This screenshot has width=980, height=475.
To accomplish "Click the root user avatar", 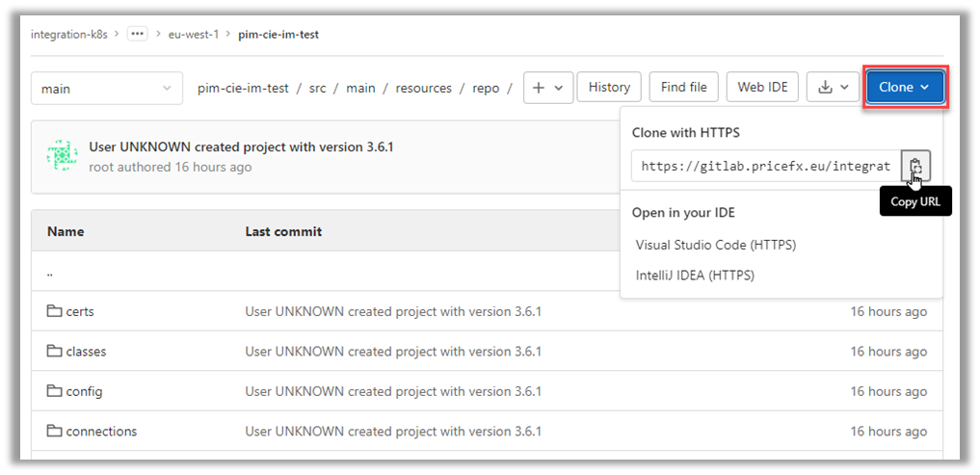I will [63, 156].
